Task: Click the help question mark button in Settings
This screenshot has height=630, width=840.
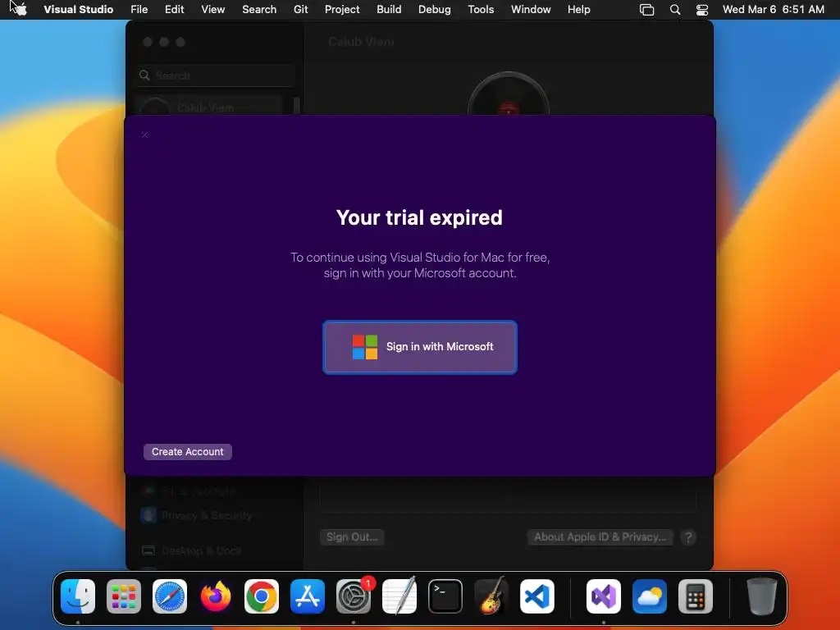Action: pos(688,536)
